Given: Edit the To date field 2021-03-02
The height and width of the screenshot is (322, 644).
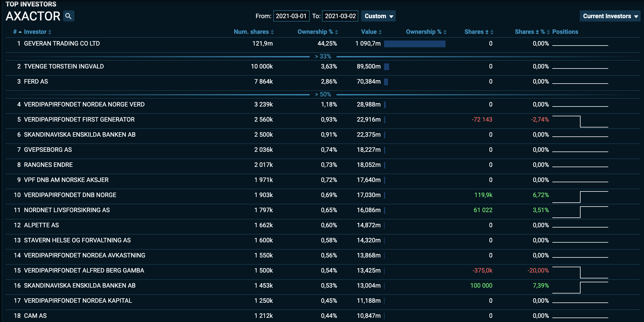Looking at the screenshot, I should pyautogui.click(x=340, y=16).
